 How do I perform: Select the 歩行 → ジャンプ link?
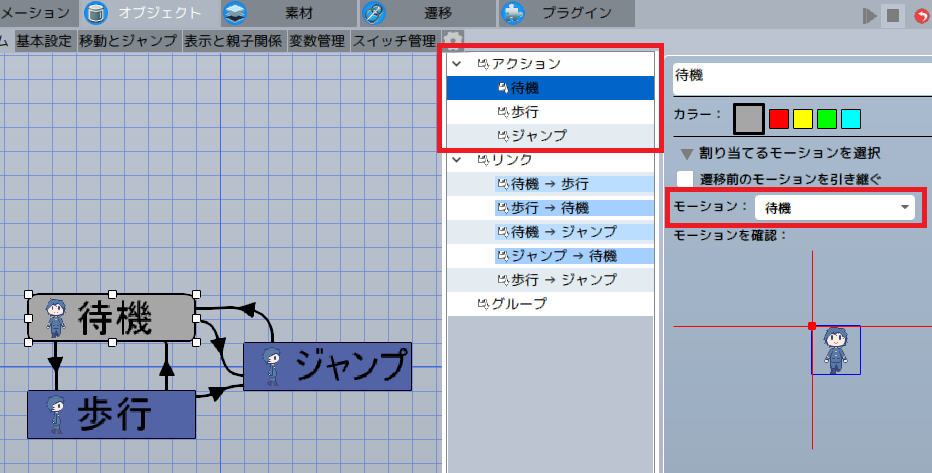(550, 280)
